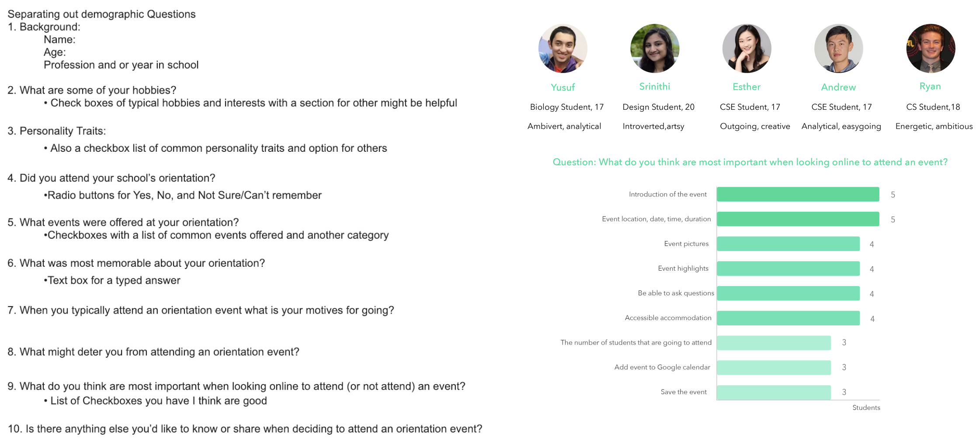Click the Students axis label
This screenshot has height=440, width=980.
click(x=866, y=408)
